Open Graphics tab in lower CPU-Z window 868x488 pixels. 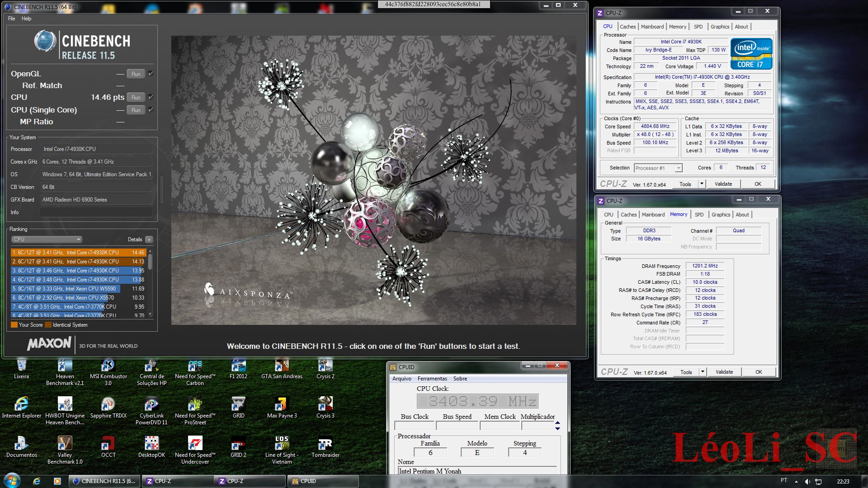(x=721, y=215)
